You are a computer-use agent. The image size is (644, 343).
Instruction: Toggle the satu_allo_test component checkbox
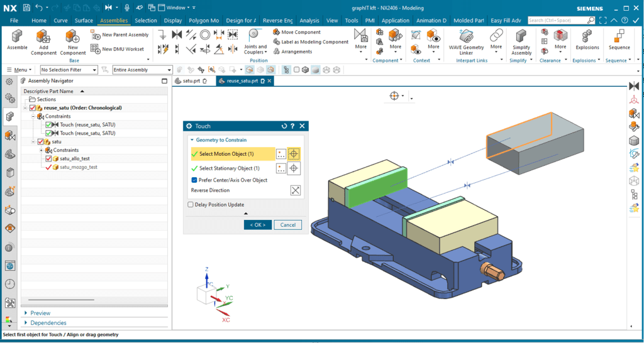pyautogui.click(x=48, y=159)
